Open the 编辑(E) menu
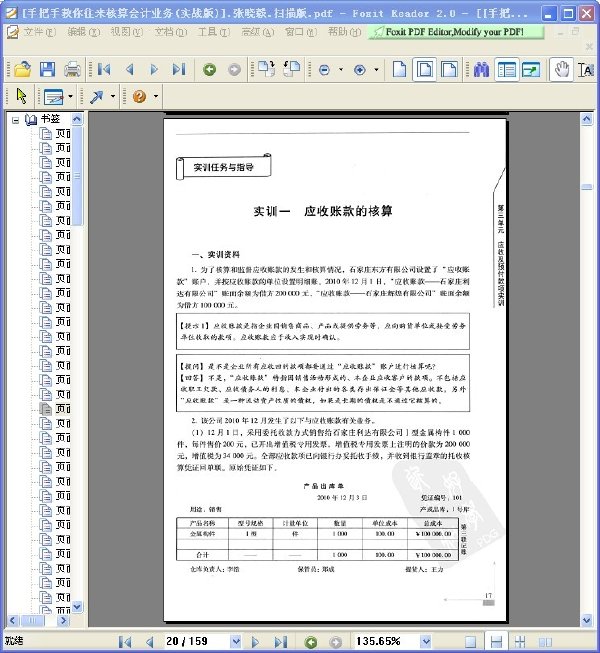 [x=84, y=32]
